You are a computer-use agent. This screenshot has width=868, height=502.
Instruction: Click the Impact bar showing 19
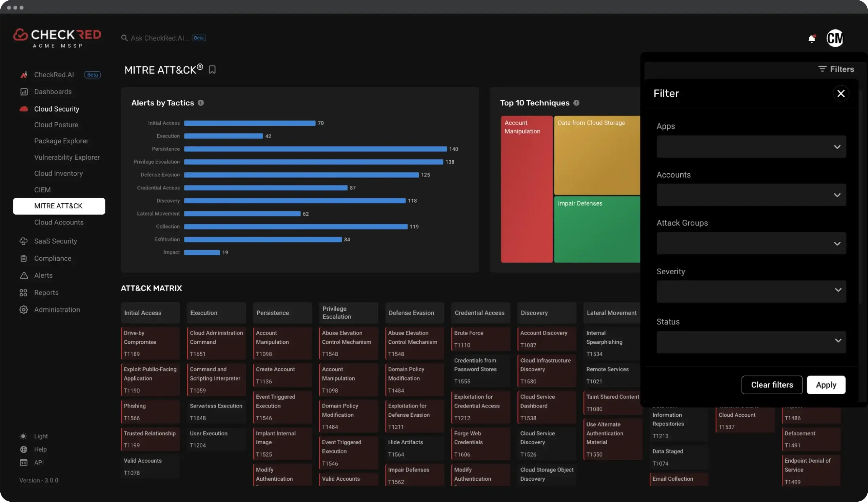coord(202,253)
